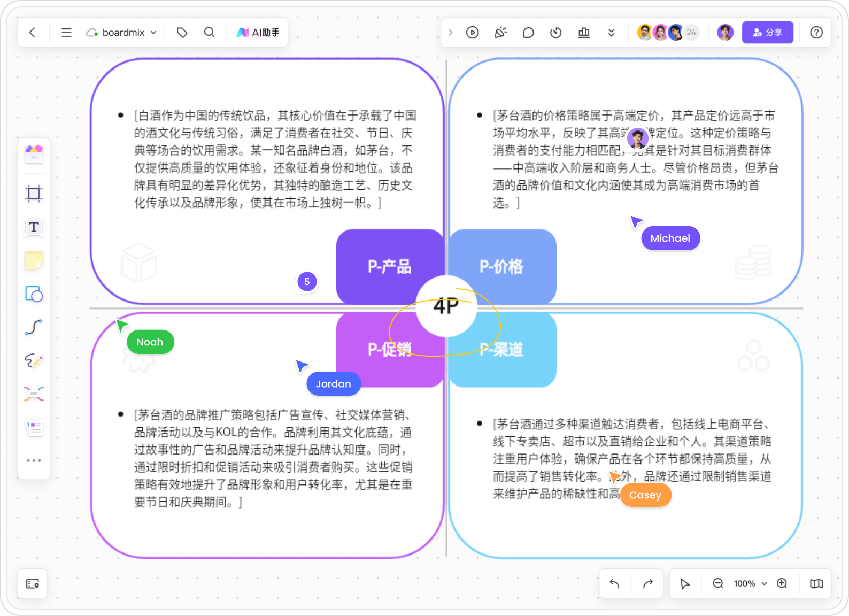Activate the celebration confetti icon

click(500, 33)
